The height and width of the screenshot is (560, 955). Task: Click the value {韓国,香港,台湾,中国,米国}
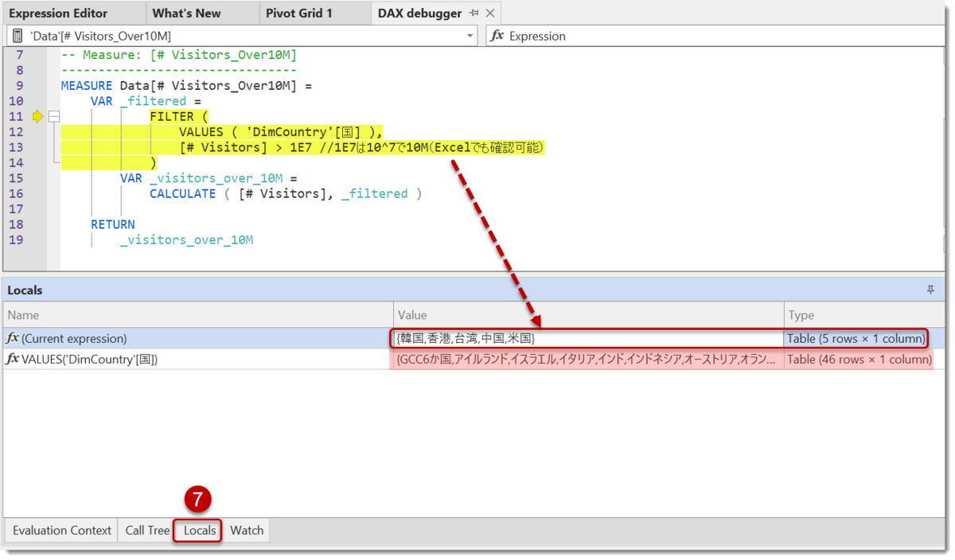coord(466,339)
